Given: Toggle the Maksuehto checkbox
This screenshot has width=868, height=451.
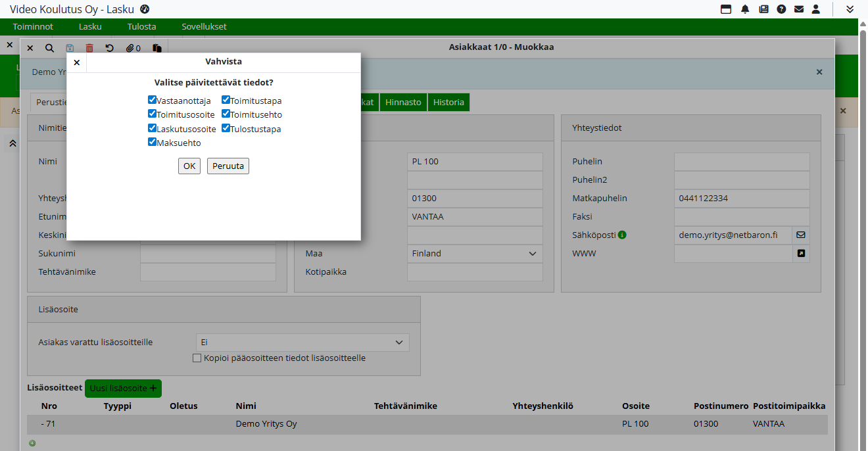Looking at the screenshot, I should click(x=152, y=142).
